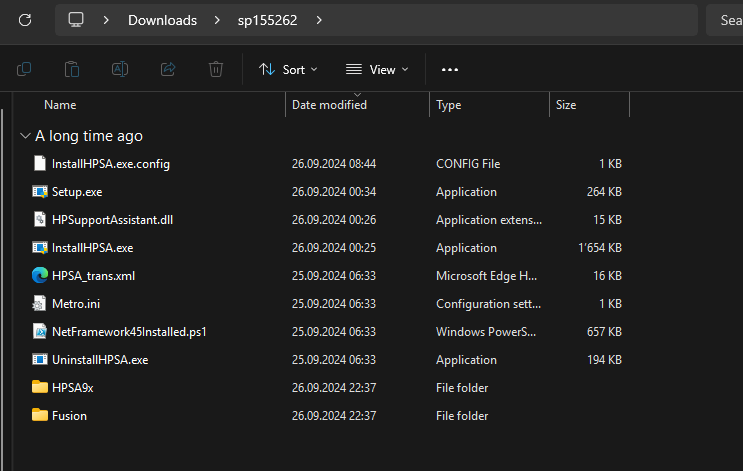
Task: Select the NetFramework45Installed.ps1 script icon
Action: coord(40,331)
